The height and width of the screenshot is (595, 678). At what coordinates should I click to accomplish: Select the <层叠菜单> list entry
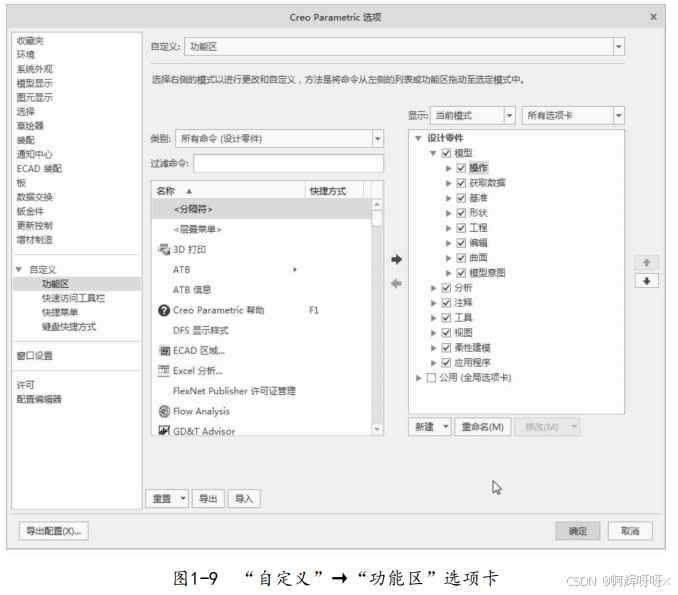(262, 229)
